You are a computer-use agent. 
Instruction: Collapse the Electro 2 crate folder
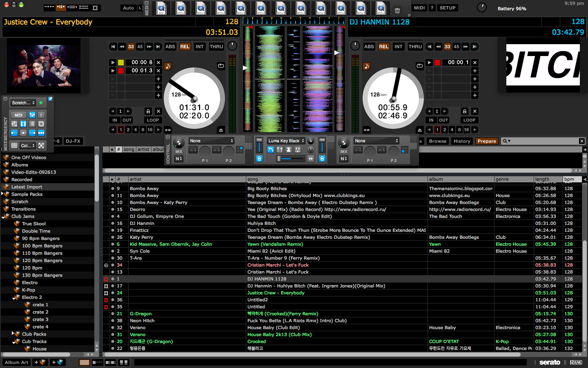13,298
